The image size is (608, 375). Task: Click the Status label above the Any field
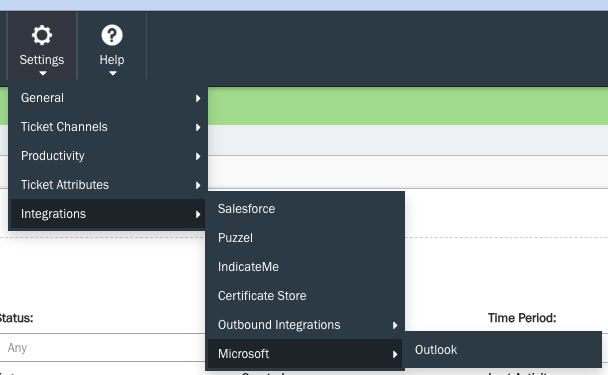(x=16, y=318)
